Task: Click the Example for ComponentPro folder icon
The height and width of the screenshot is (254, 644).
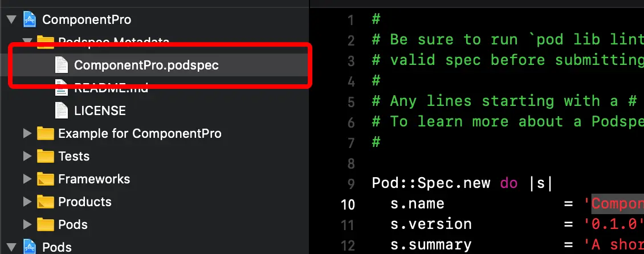Action: pos(45,134)
